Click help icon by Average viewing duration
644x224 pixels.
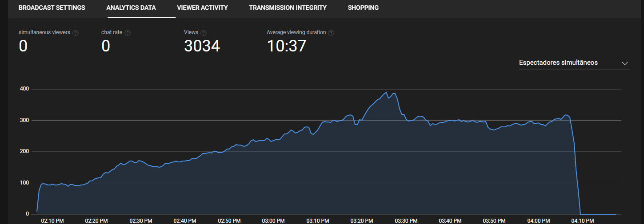click(331, 33)
